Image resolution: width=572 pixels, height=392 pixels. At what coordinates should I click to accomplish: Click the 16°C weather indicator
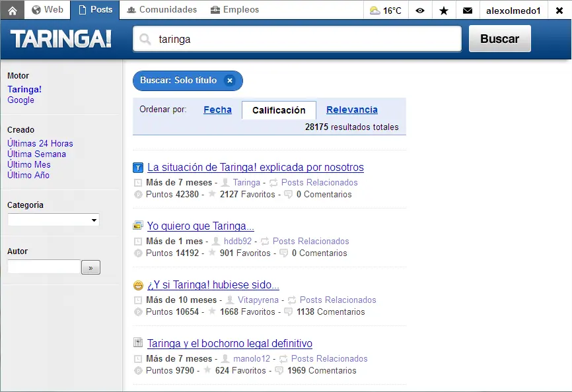386,10
